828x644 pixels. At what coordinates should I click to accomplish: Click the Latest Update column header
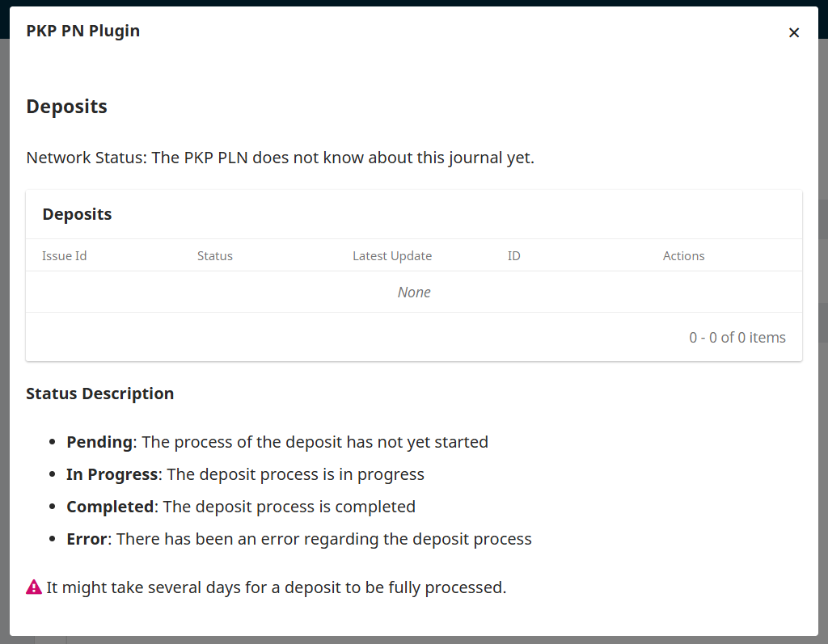coord(392,256)
